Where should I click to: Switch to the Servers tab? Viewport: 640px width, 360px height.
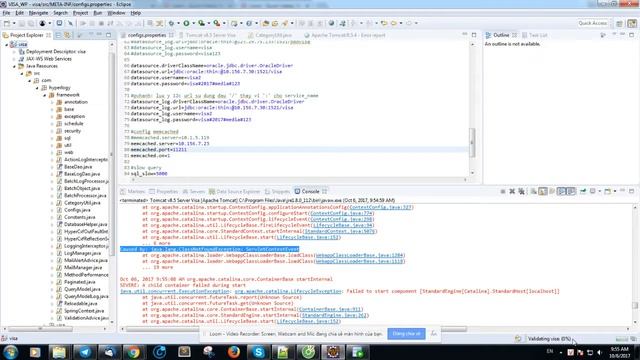[194, 191]
